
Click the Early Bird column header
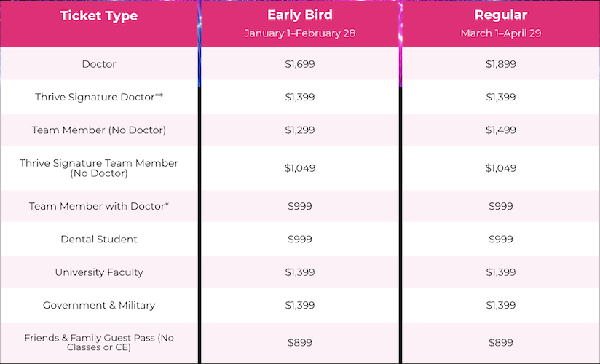pyautogui.click(x=299, y=15)
